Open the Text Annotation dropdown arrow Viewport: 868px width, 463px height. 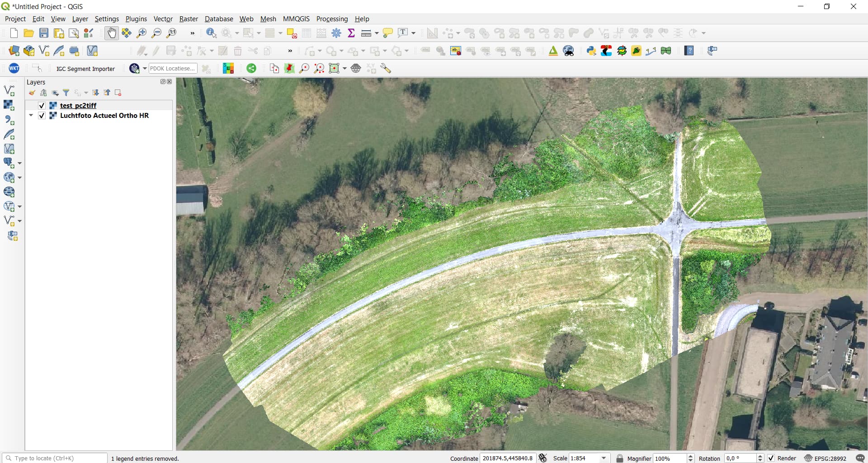tap(414, 33)
